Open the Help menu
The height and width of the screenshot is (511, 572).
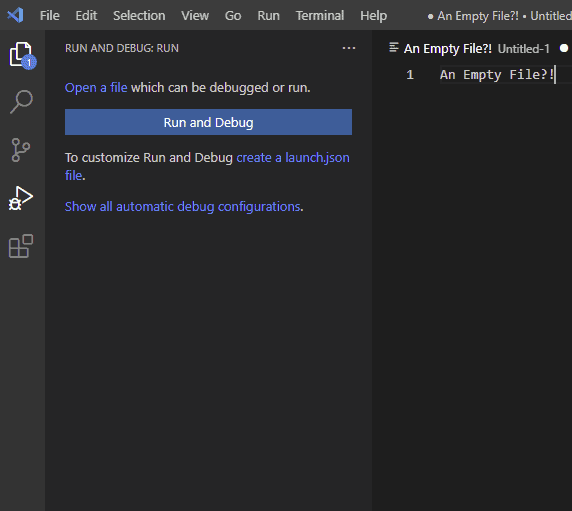[373, 16]
